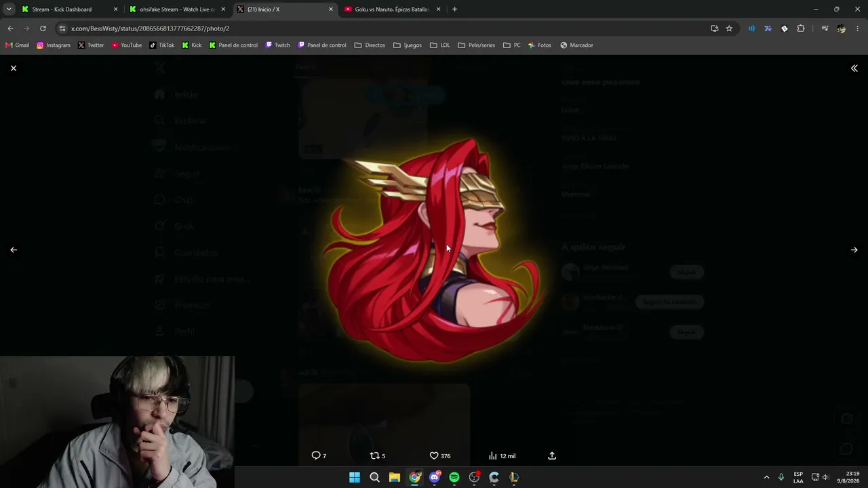
Task: Open Spotify from the taskbar
Action: click(454, 477)
